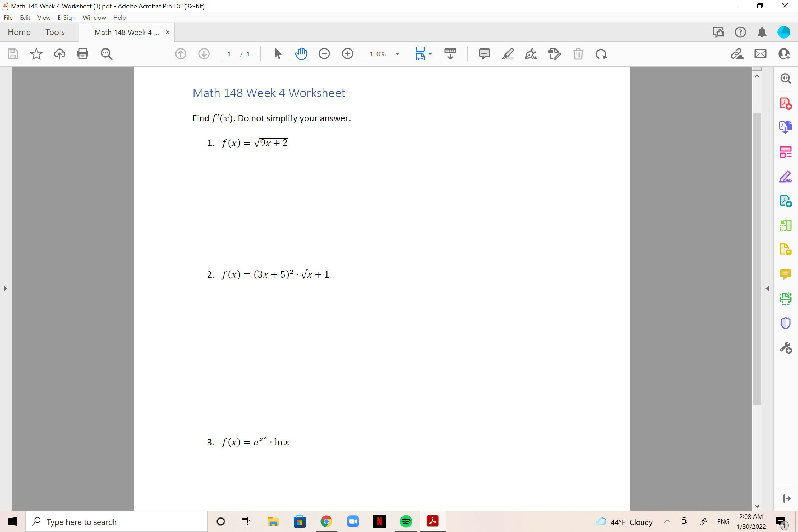Print the worksheet
This screenshot has width=798, height=532.
[82, 54]
